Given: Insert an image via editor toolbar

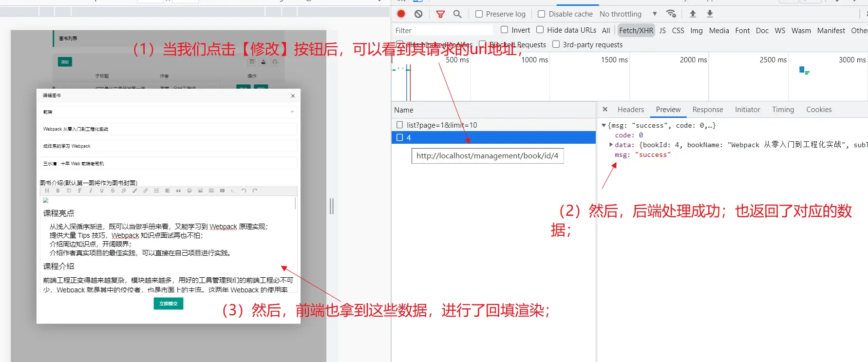Looking at the screenshot, I should point(200,191).
